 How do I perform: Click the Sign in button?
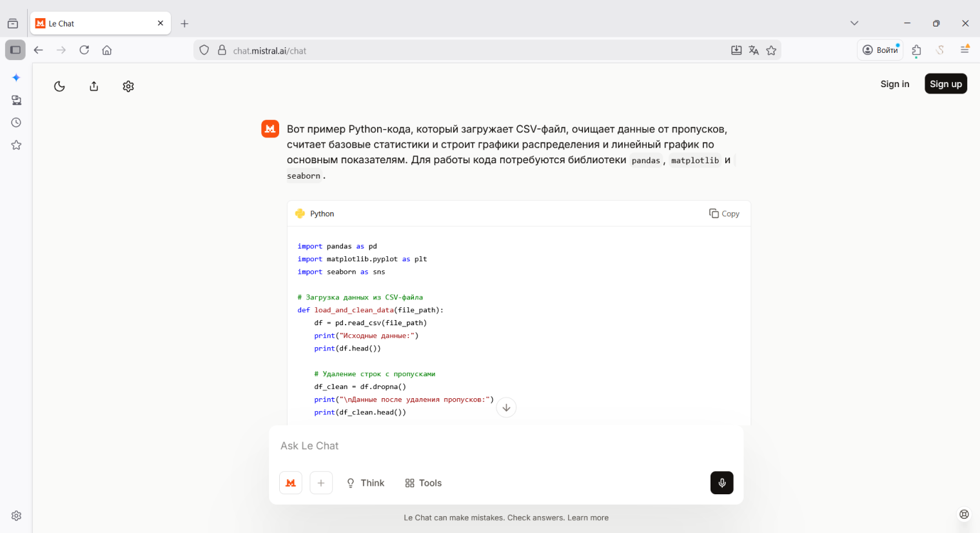click(894, 84)
